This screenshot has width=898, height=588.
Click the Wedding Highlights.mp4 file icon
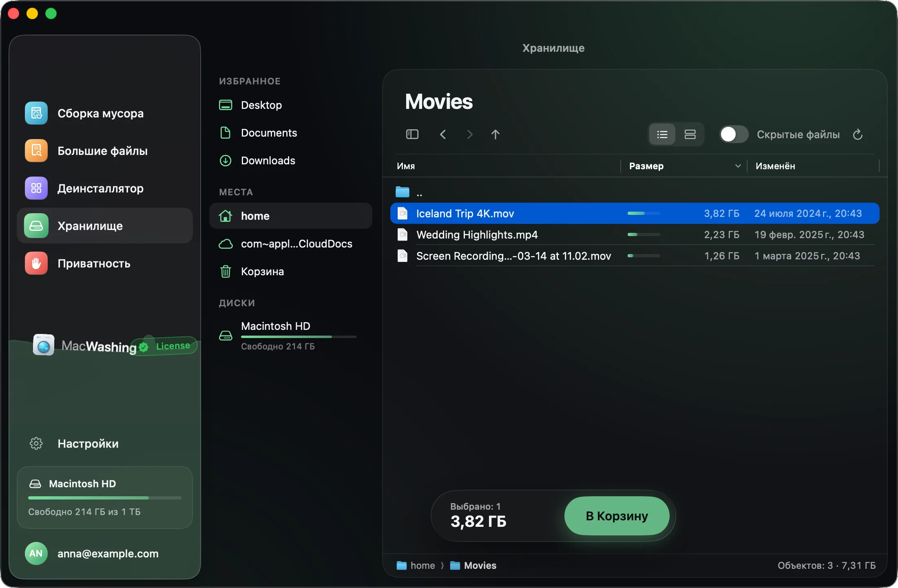403,234
